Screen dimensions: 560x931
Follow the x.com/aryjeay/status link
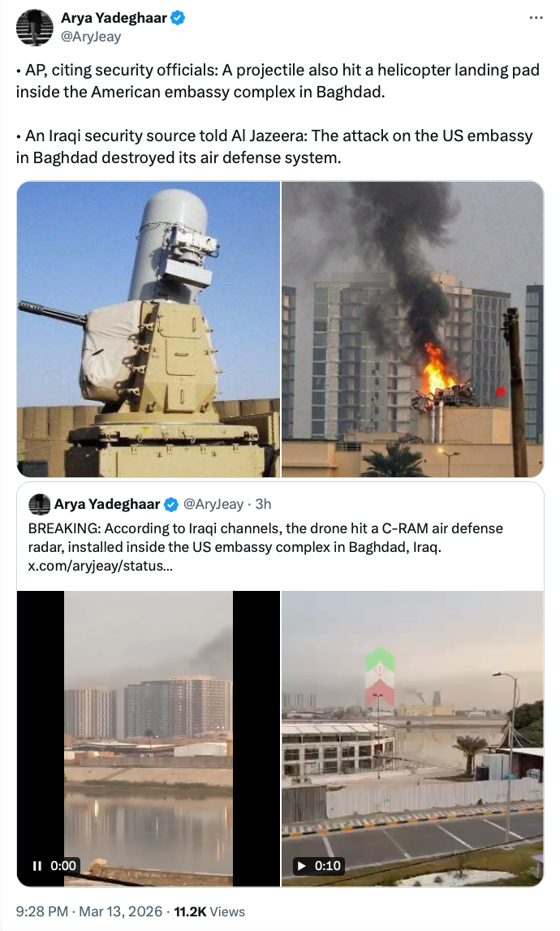101,566
